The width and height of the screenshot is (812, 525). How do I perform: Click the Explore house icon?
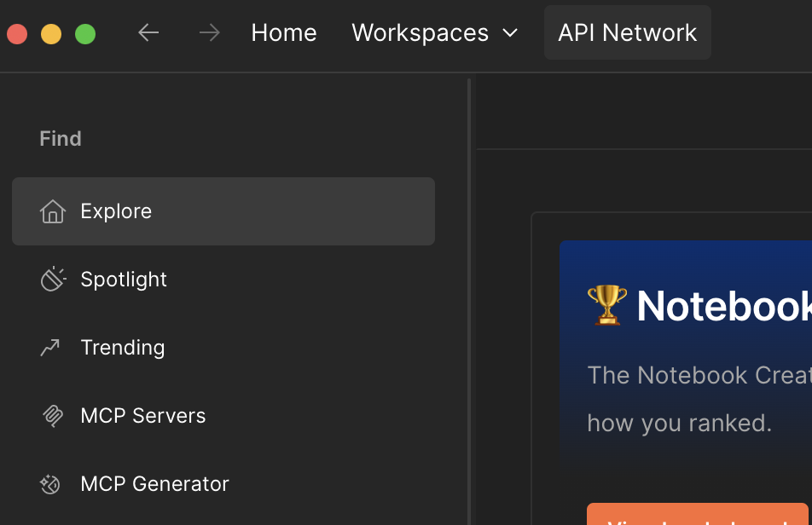pos(53,211)
